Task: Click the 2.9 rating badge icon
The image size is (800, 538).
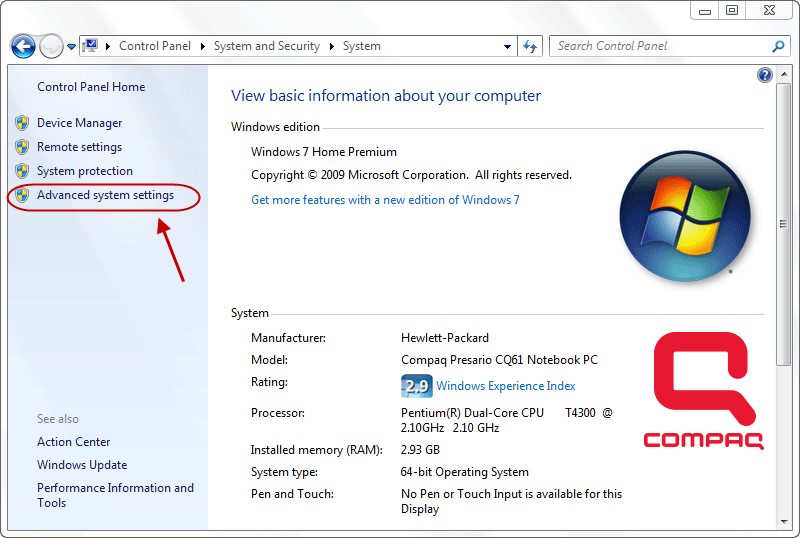Action: click(416, 386)
